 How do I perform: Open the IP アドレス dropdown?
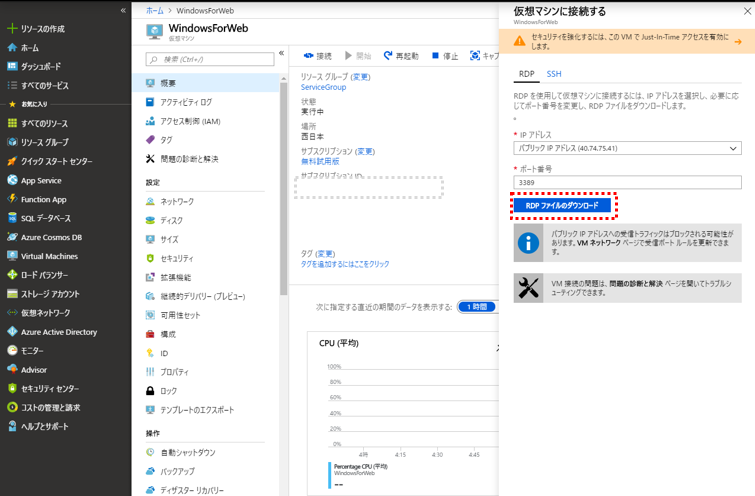627,148
